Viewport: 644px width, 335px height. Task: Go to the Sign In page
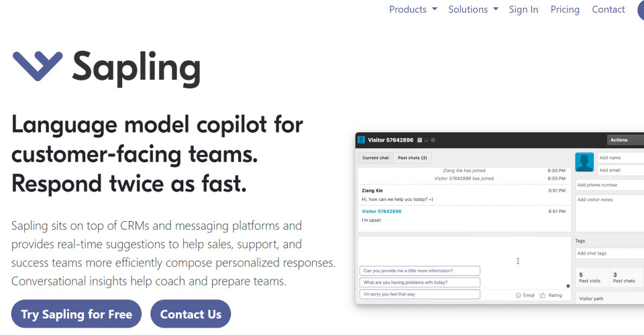[x=523, y=9]
